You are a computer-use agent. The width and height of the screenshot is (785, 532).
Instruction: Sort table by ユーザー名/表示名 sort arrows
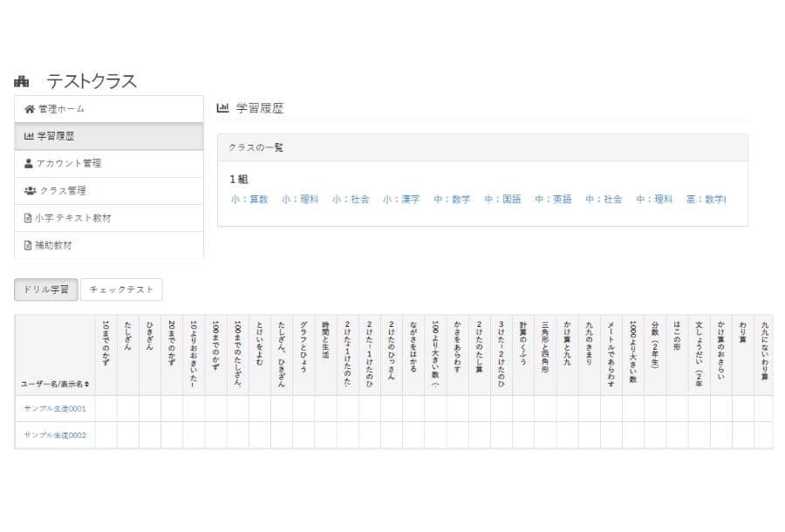click(86, 384)
